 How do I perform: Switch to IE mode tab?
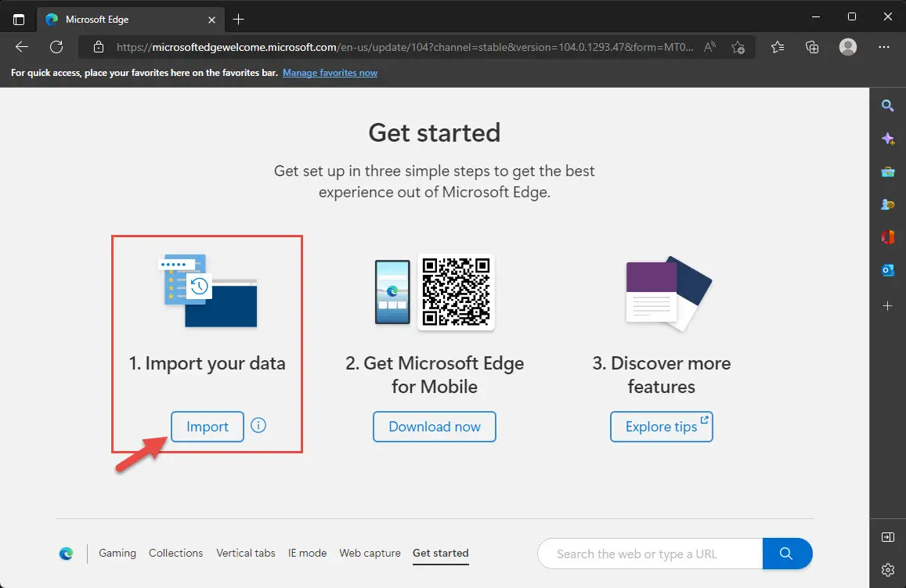308,553
